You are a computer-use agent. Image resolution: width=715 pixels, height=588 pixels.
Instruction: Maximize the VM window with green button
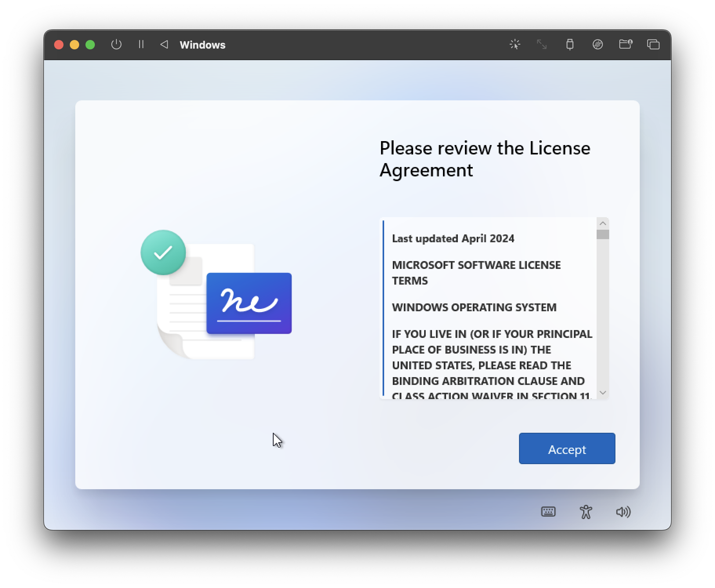(90, 45)
